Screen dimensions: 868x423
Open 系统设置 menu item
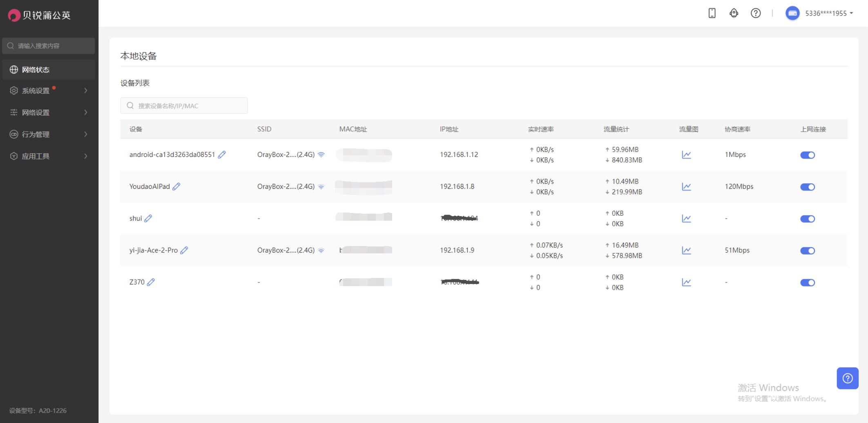(49, 90)
